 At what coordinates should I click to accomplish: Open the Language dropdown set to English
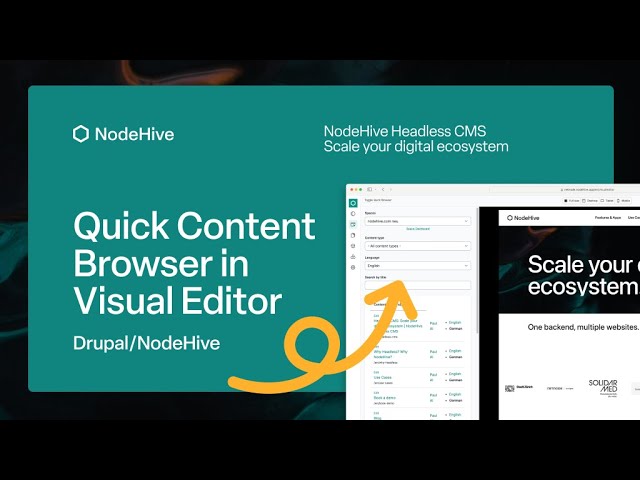[x=418, y=266]
